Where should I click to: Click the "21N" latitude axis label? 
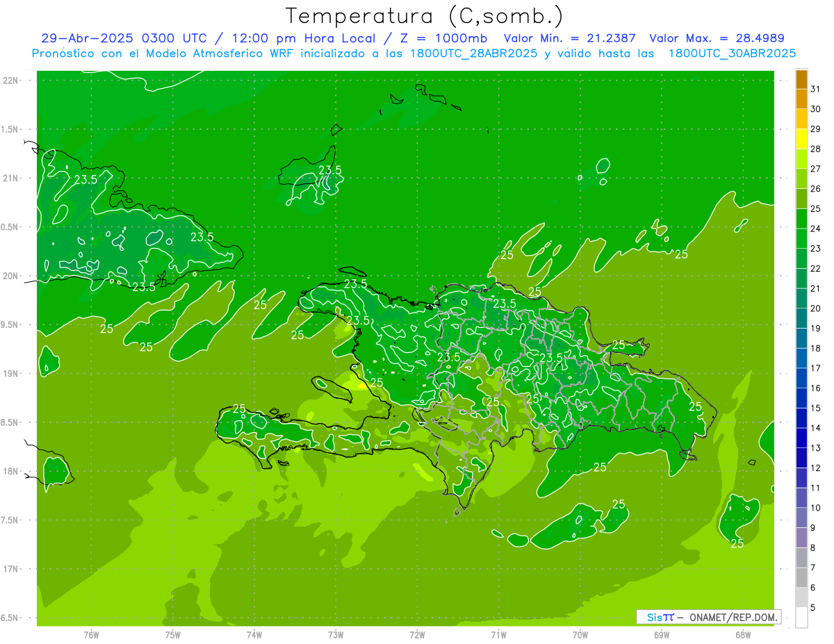click(x=10, y=178)
